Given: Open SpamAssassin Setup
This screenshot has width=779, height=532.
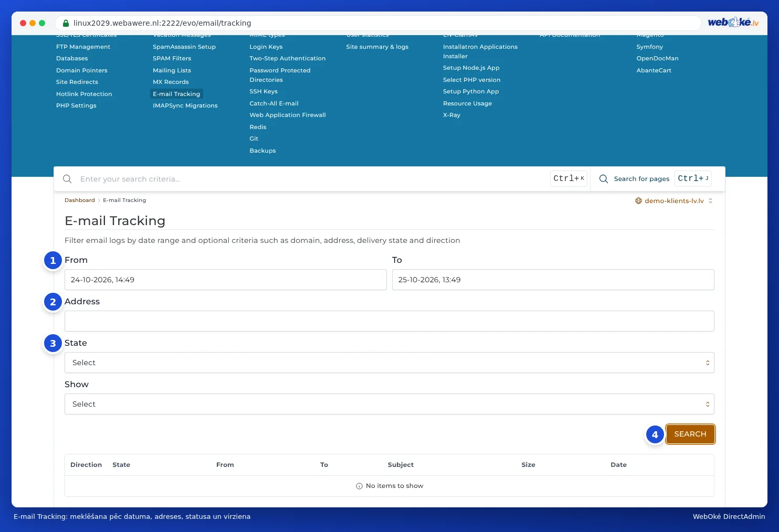Looking at the screenshot, I should 184,47.
